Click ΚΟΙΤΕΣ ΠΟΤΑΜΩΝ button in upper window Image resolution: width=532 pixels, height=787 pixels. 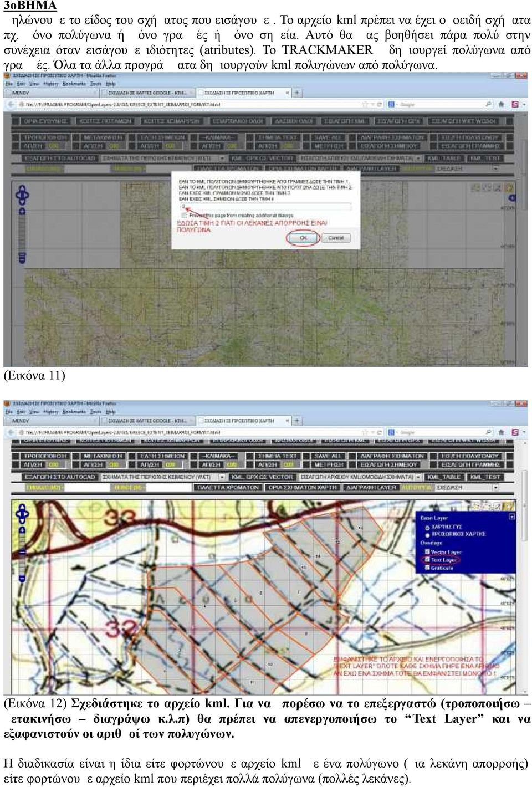pos(105,121)
